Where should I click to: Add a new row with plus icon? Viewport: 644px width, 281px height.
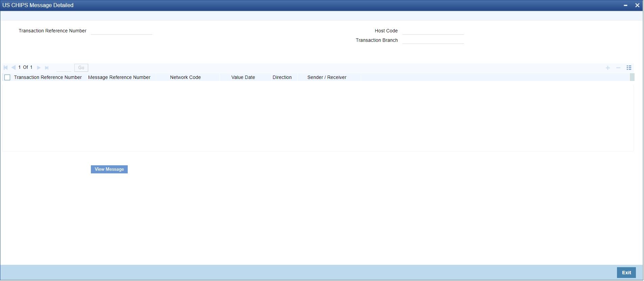(x=608, y=68)
